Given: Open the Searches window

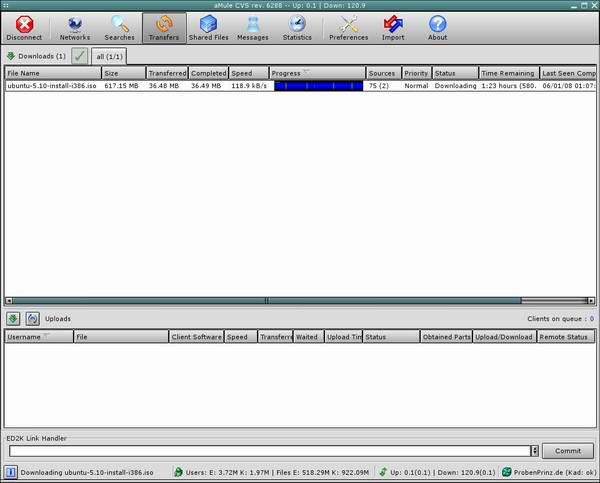Looking at the screenshot, I should (119, 28).
